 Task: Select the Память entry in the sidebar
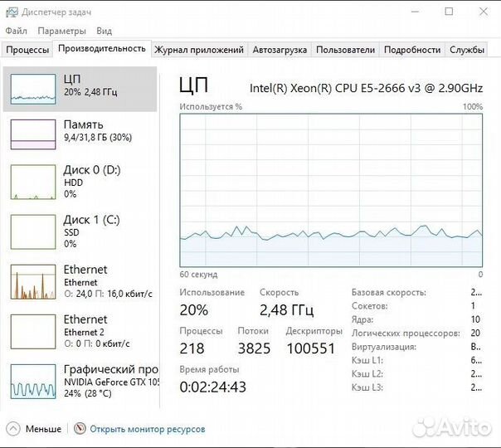click(80, 134)
